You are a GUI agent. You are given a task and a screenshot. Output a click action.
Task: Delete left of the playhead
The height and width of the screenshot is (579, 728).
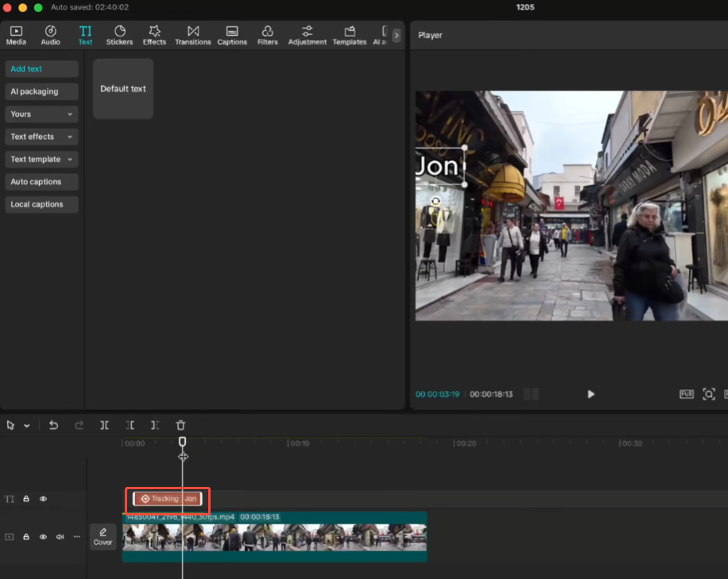(x=130, y=425)
